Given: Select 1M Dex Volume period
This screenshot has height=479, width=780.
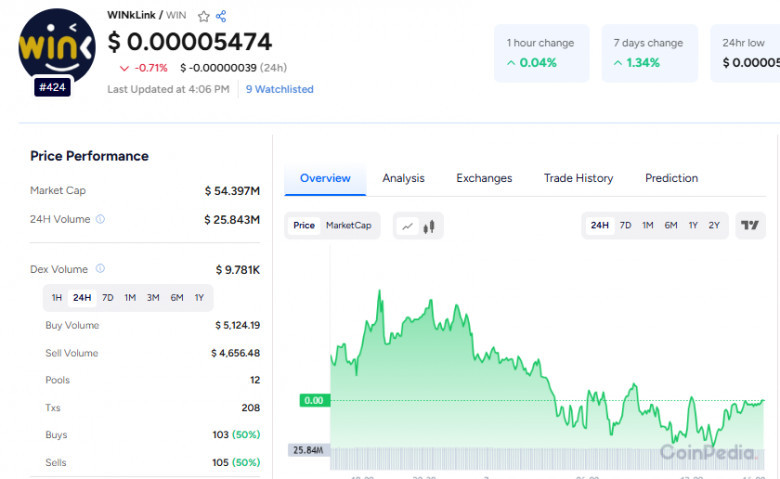Looking at the screenshot, I should pos(130,297).
